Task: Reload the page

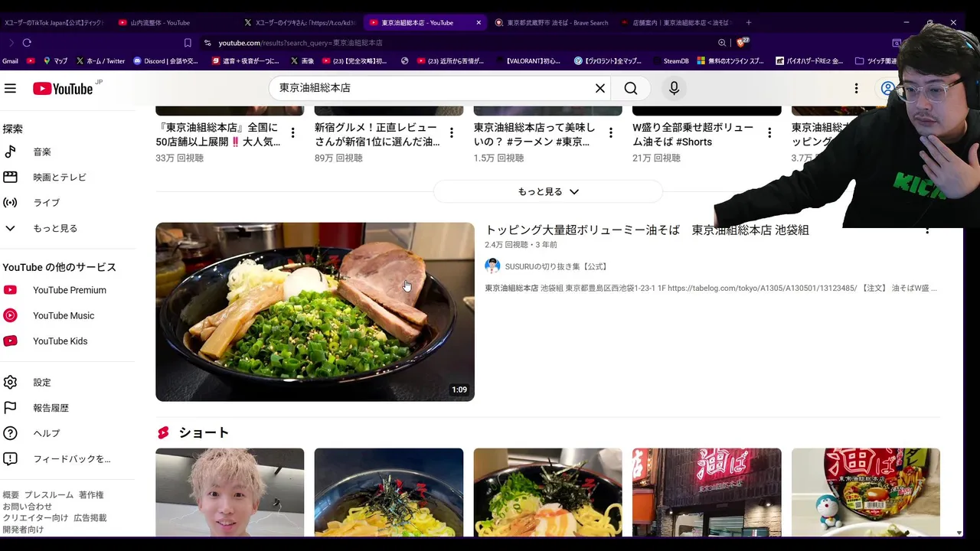Action: 27,43
